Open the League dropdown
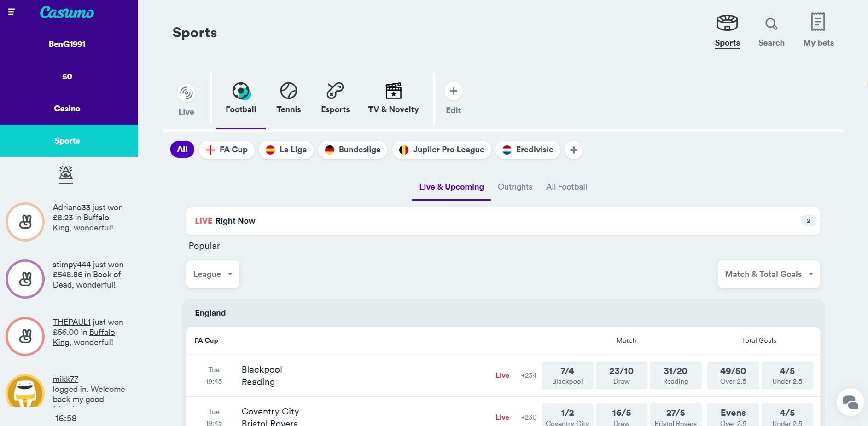868x426 pixels. coord(213,274)
